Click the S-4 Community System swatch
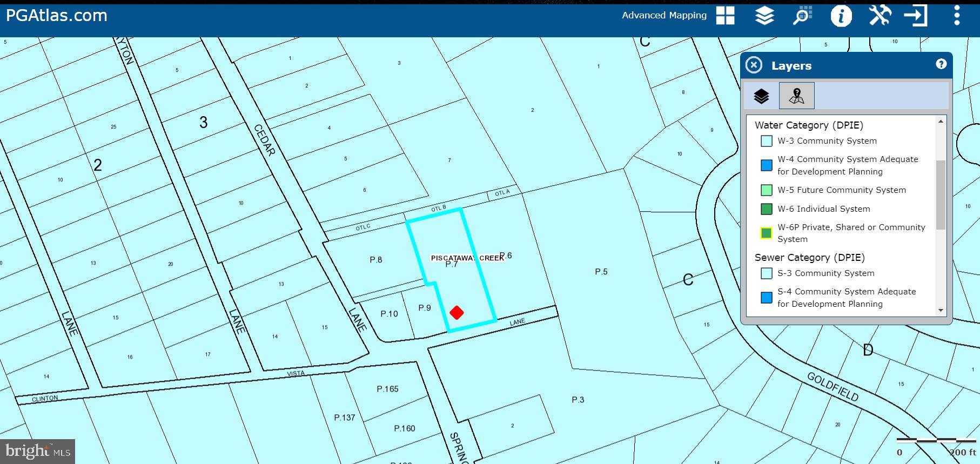 [x=766, y=298]
